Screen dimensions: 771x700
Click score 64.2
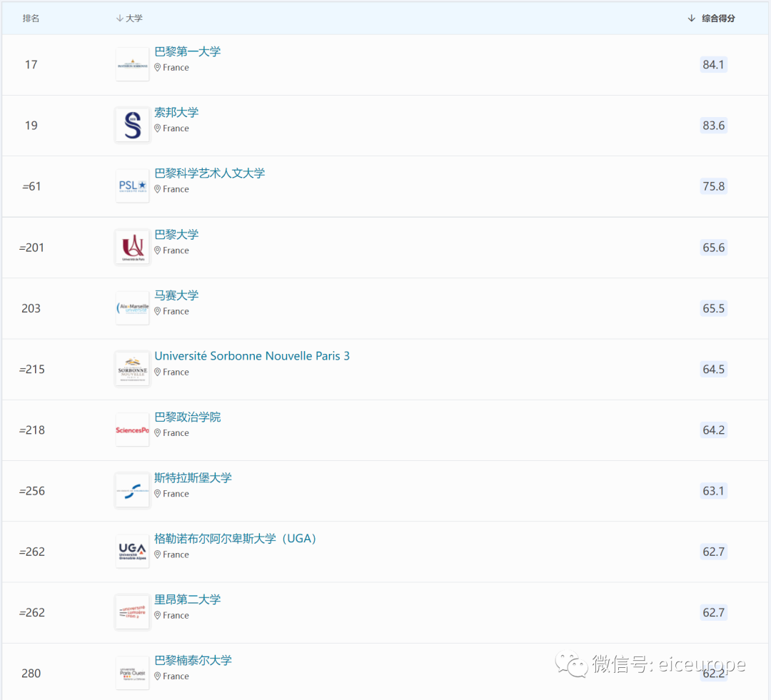point(713,430)
